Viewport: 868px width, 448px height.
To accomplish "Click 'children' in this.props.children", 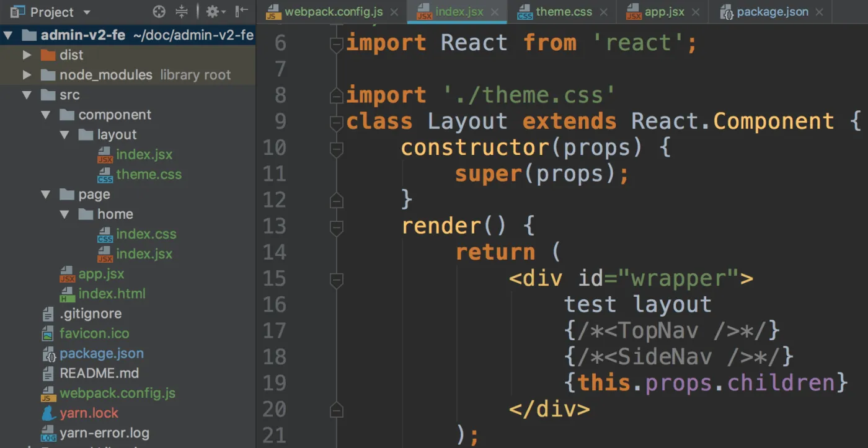I will (x=781, y=383).
